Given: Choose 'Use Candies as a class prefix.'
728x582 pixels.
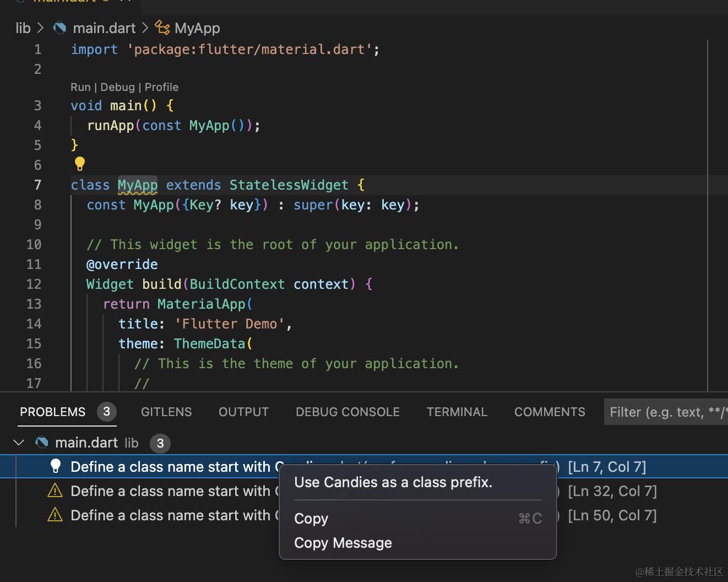Looking at the screenshot, I should pos(393,482).
